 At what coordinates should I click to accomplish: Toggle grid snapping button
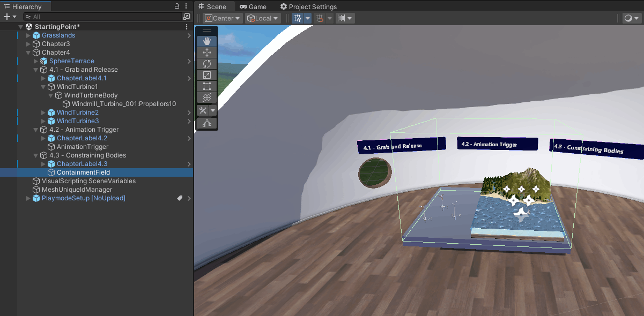point(320,18)
